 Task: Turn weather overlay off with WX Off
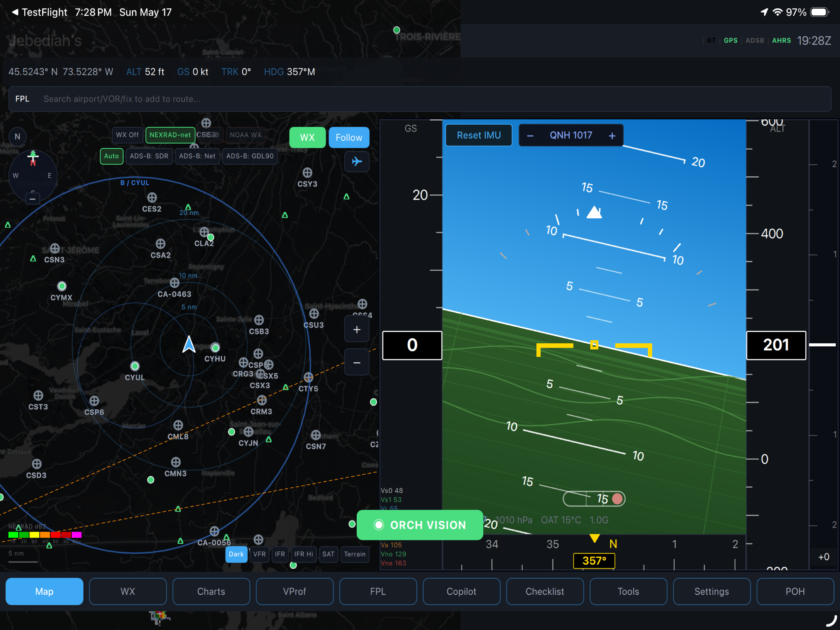coord(127,135)
